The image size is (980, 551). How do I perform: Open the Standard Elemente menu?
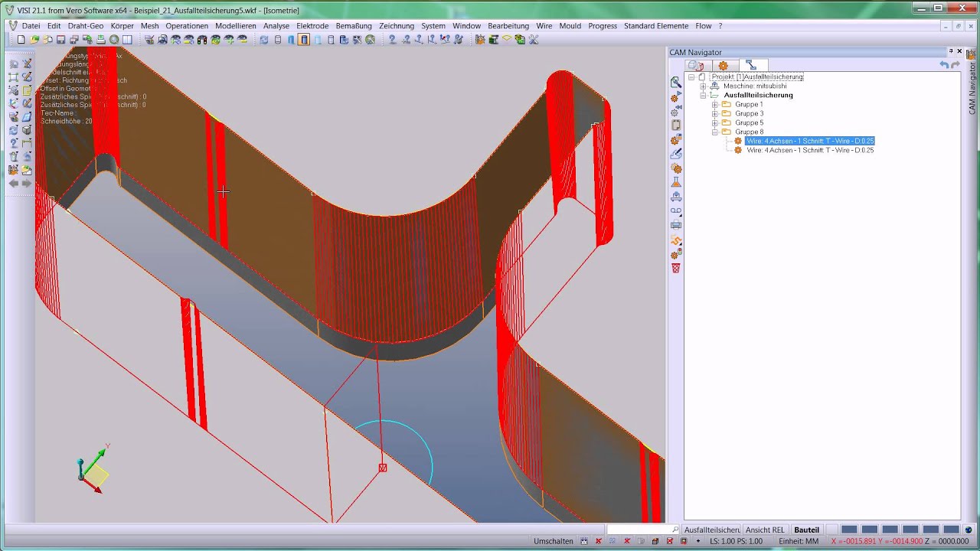tap(656, 26)
